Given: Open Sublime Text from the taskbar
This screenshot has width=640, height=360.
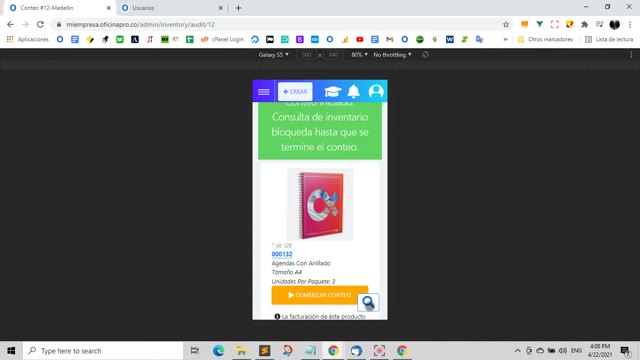Looking at the screenshot, I should 264,351.
